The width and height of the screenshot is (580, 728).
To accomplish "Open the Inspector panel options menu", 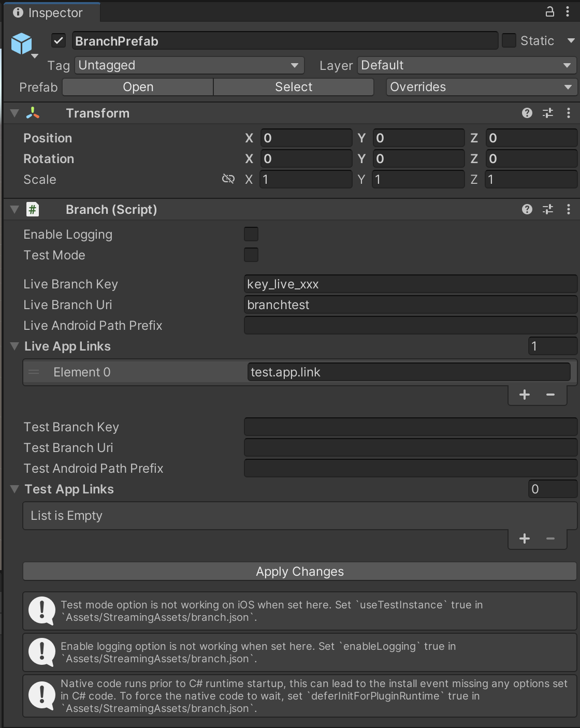I will [568, 11].
